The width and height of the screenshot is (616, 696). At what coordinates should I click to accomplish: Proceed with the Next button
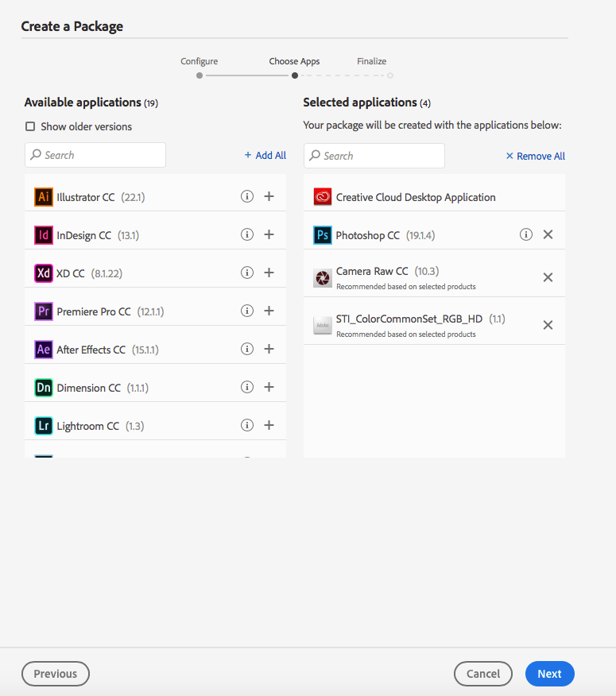[x=550, y=674]
